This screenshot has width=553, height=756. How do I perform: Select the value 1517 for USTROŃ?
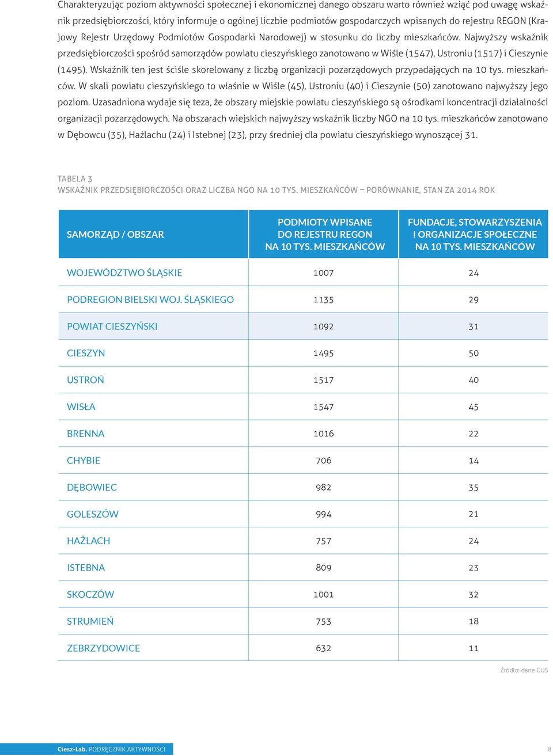(x=324, y=380)
